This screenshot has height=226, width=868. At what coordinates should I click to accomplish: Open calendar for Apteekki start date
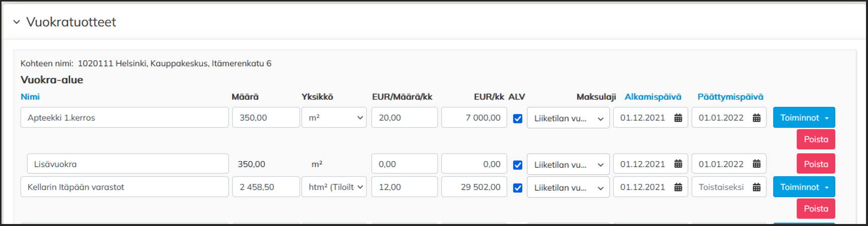[678, 118]
